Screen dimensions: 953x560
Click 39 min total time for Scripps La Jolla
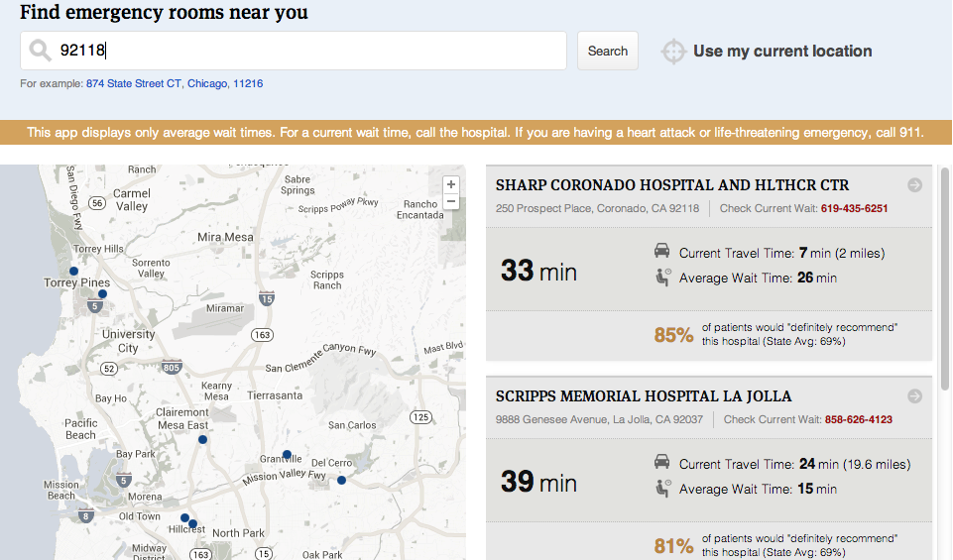click(538, 482)
